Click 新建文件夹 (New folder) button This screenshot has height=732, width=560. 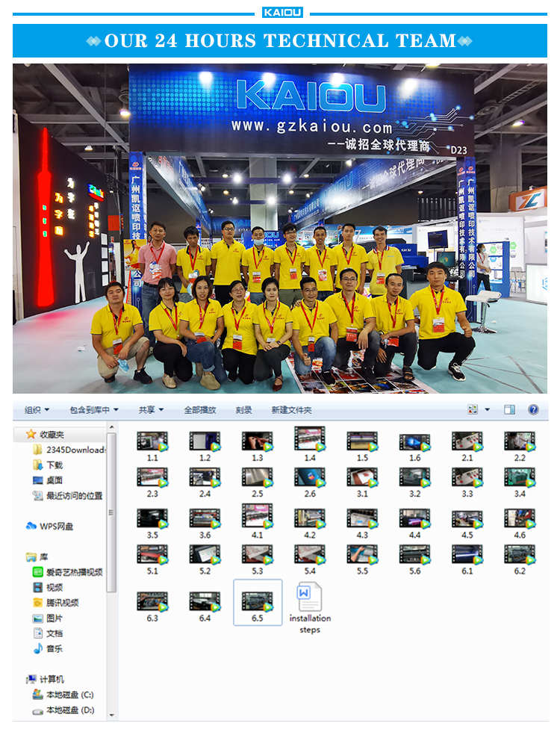(x=292, y=410)
